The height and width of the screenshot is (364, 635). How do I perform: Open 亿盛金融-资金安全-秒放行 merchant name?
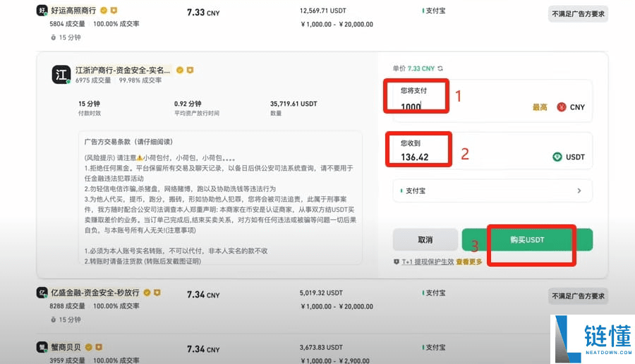(95, 292)
